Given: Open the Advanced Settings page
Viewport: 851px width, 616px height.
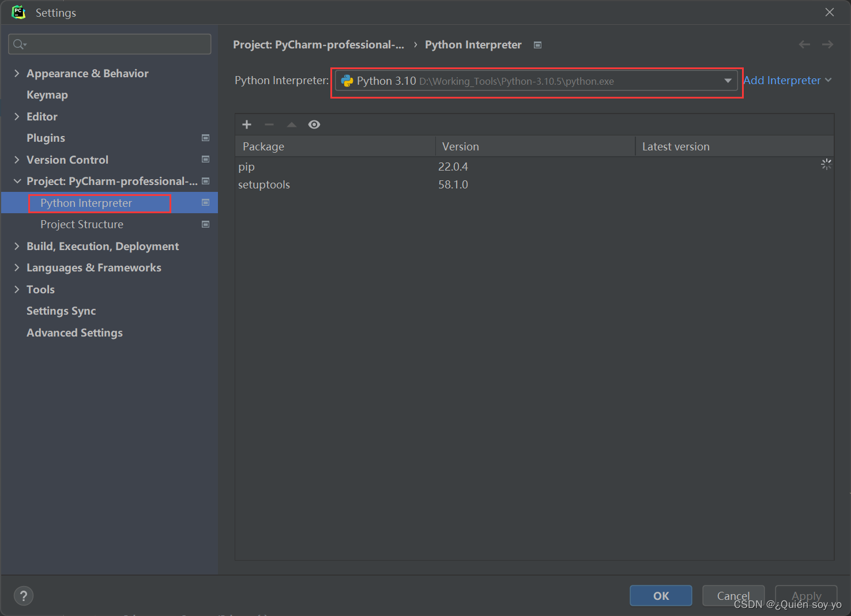Looking at the screenshot, I should tap(74, 332).
